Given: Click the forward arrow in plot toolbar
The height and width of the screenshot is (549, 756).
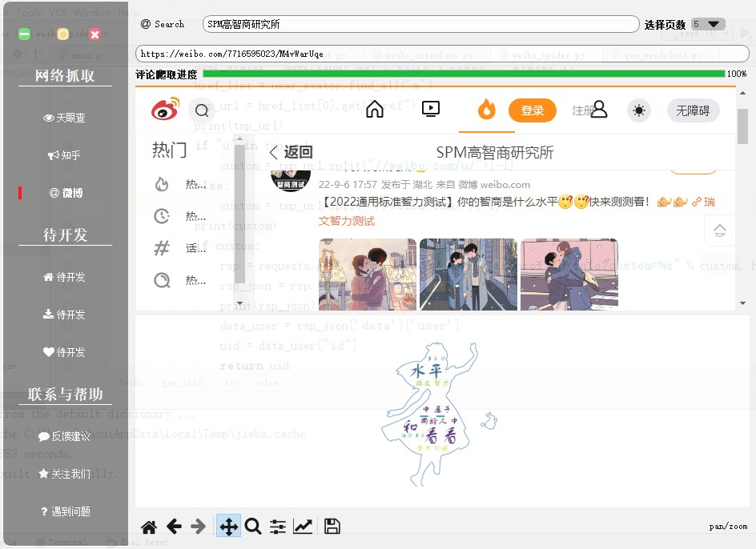Looking at the screenshot, I should 199,527.
